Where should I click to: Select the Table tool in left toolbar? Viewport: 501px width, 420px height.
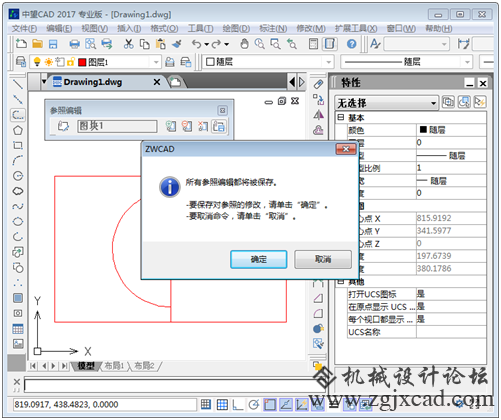(x=18, y=329)
